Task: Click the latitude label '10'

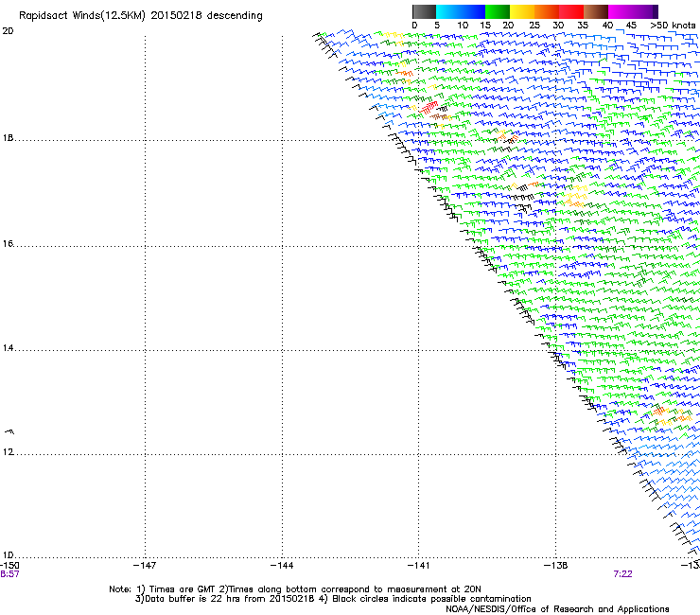Action: [8, 555]
